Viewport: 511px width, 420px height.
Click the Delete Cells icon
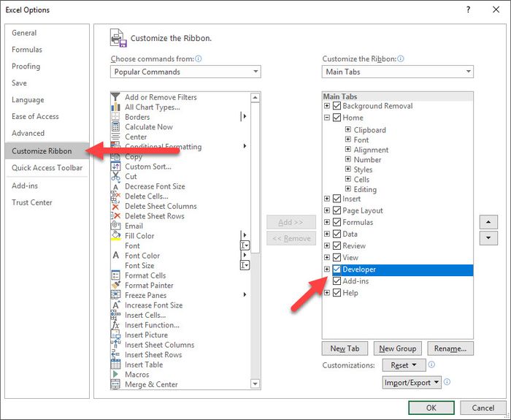point(115,196)
